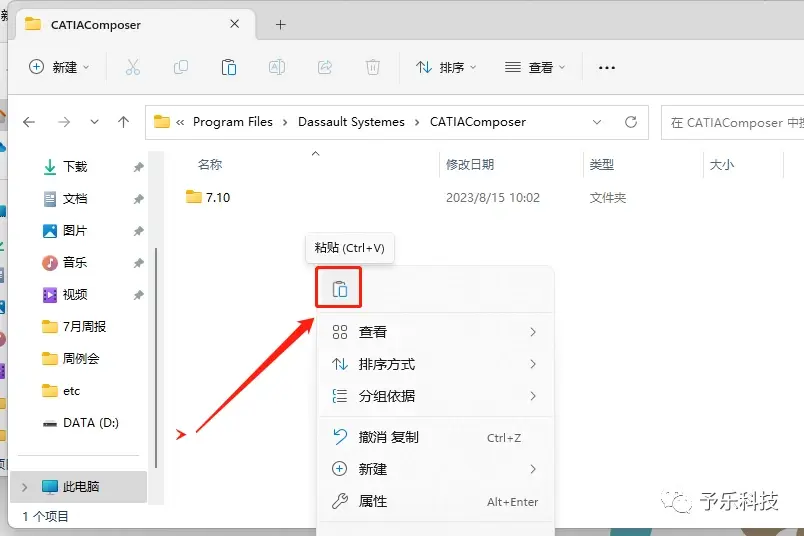
Task: Unpin 音乐 using its pin icon
Action: pos(138,263)
